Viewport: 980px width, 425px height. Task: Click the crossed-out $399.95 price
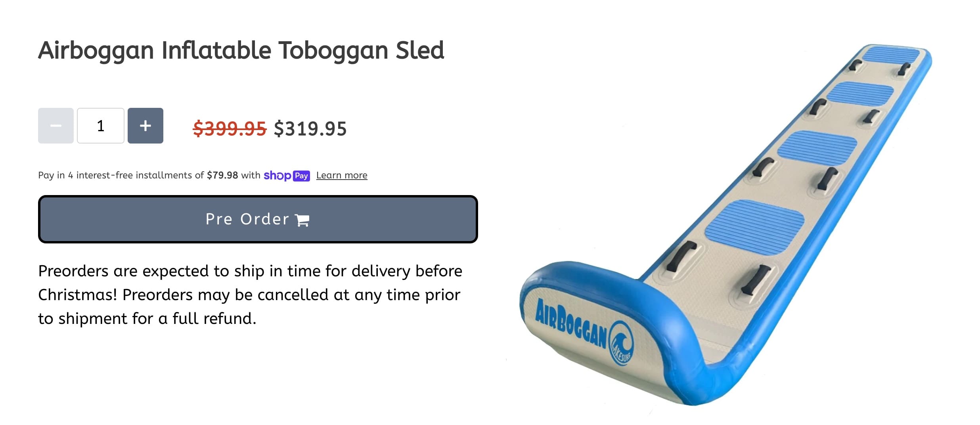(230, 129)
